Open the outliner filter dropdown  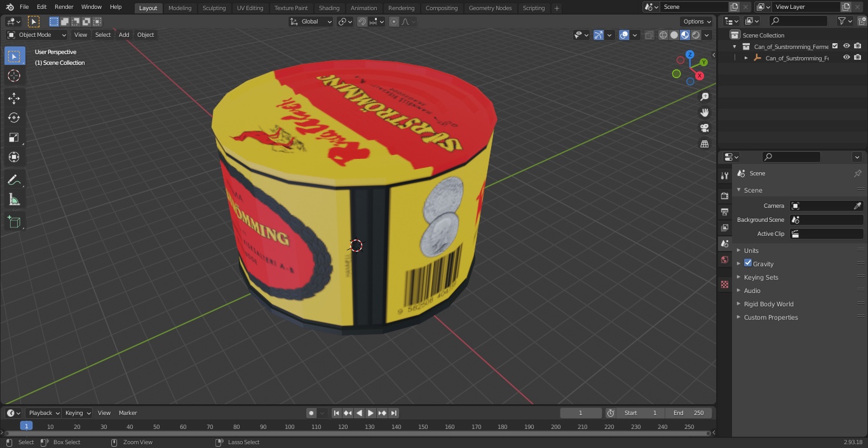pyautogui.click(x=844, y=21)
